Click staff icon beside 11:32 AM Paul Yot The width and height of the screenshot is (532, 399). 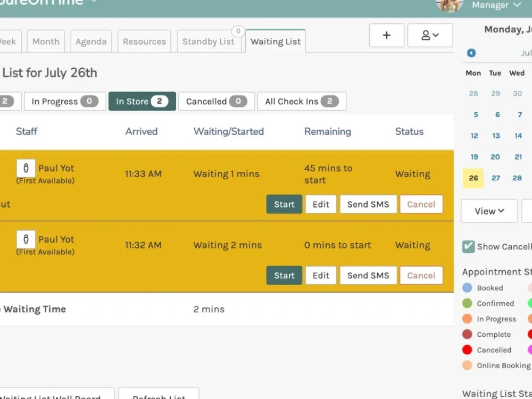pos(26,239)
